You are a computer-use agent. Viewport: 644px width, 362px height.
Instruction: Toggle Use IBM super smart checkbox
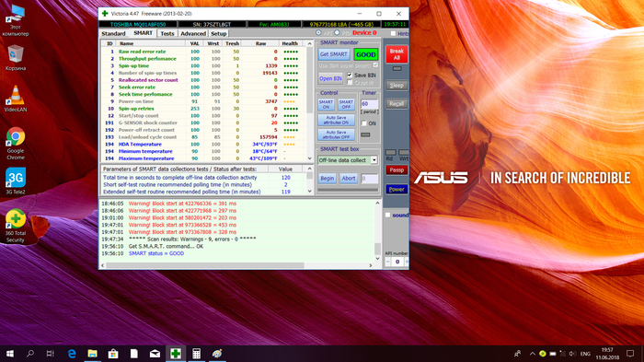tap(375, 65)
